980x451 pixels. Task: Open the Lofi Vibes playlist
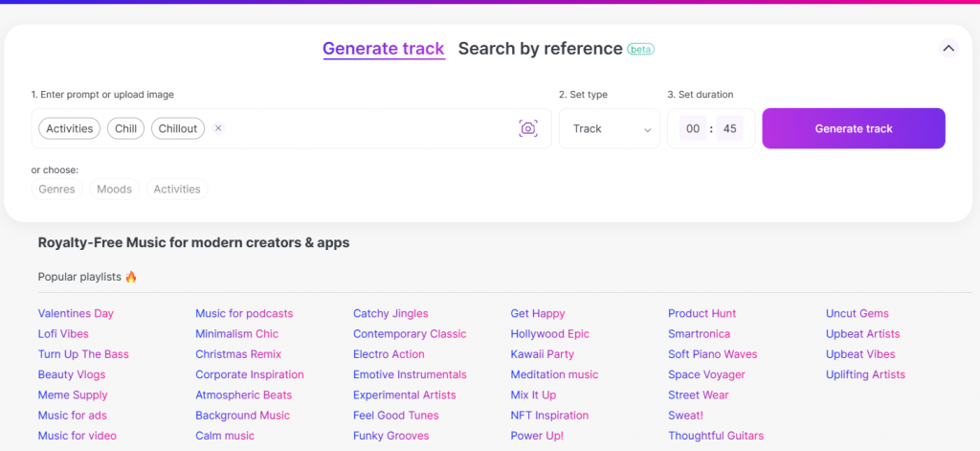(63, 334)
